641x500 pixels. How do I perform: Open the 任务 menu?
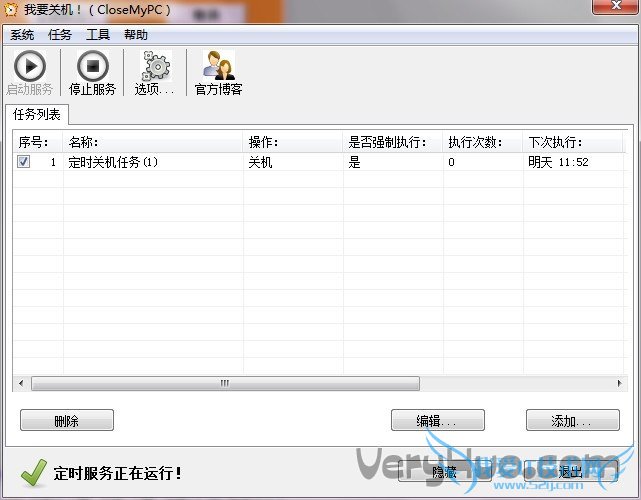[60, 35]
